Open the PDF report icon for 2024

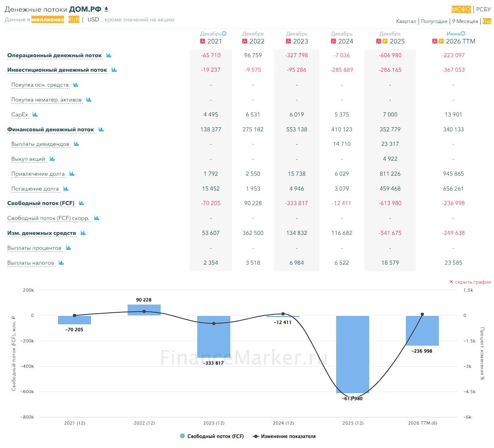click(x=333, y=41)
